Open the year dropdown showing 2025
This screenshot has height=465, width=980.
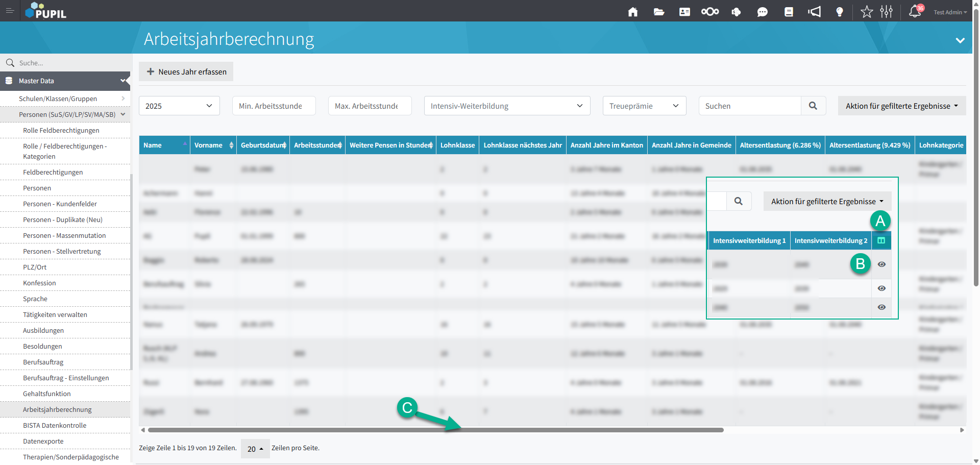[179, 106]
